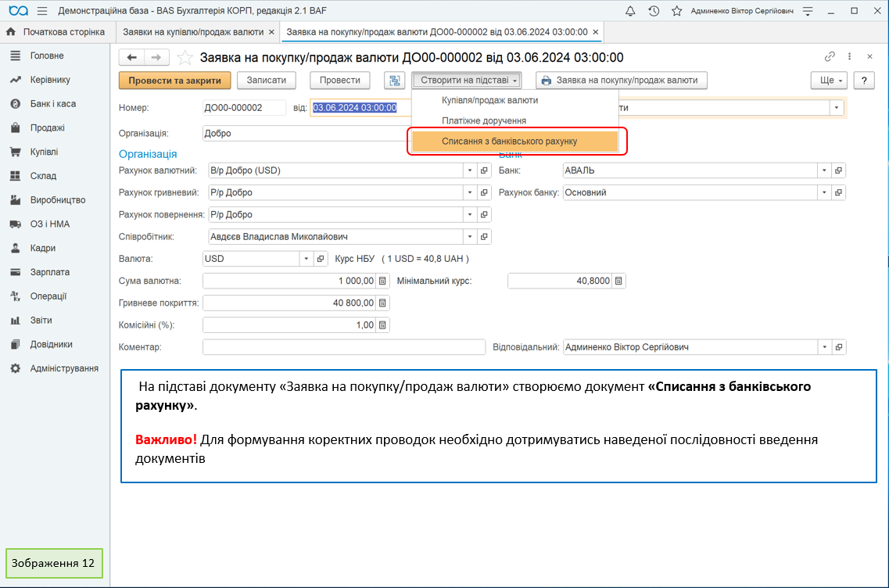Open the Ще menu button
The height and width of the screenshot is (588, 889).
point(830,81)
